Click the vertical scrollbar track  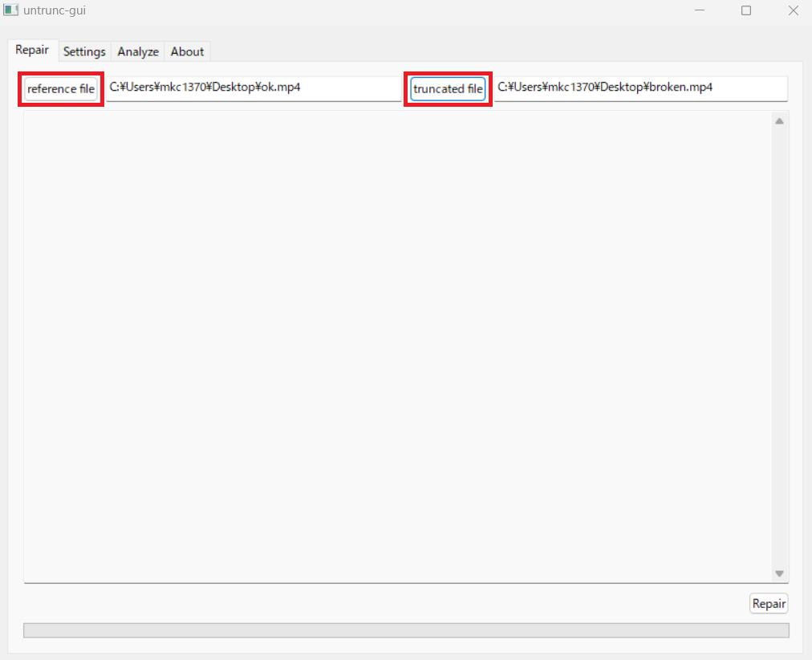(x=778, y=345)
